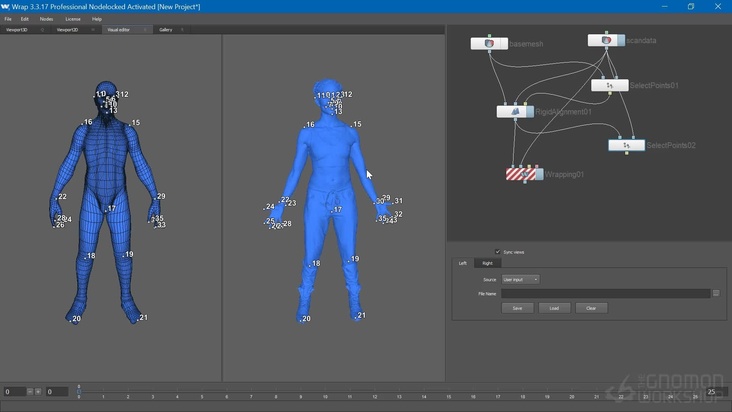The height and width of the screenshot is (412, 732).
Task: Click the Wrap application logo in title bar
Action: click(x=5, y=6)
